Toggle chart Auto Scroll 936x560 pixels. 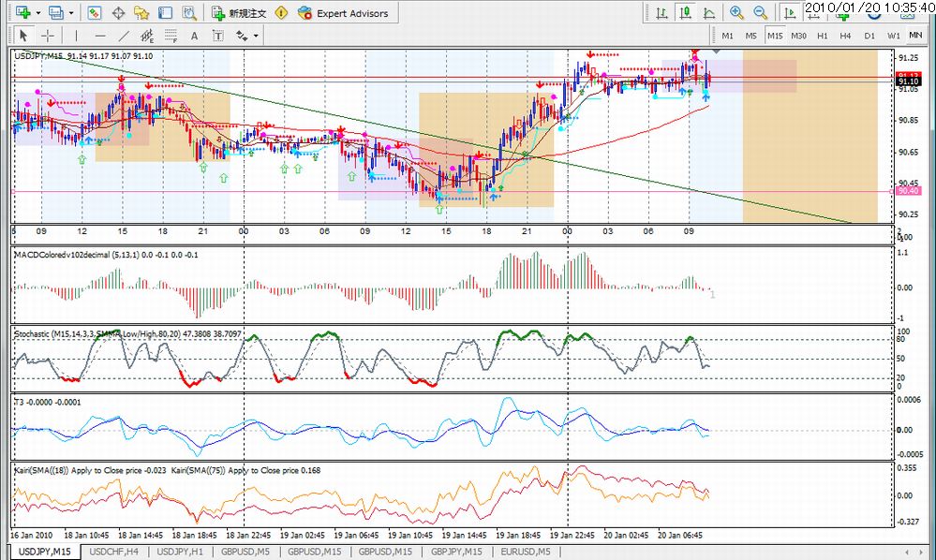pyautogui.click(x=790, y=12)
